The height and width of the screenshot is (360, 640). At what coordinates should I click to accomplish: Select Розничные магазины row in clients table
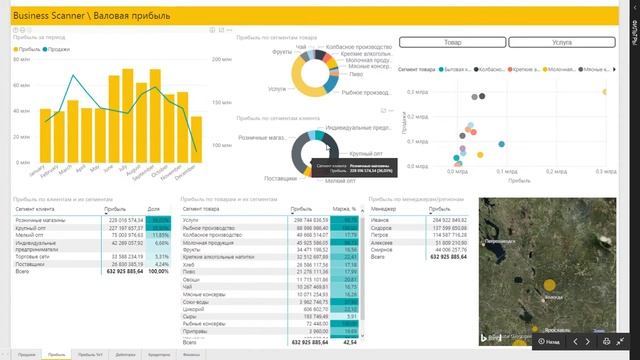click(x=92, y=220)
